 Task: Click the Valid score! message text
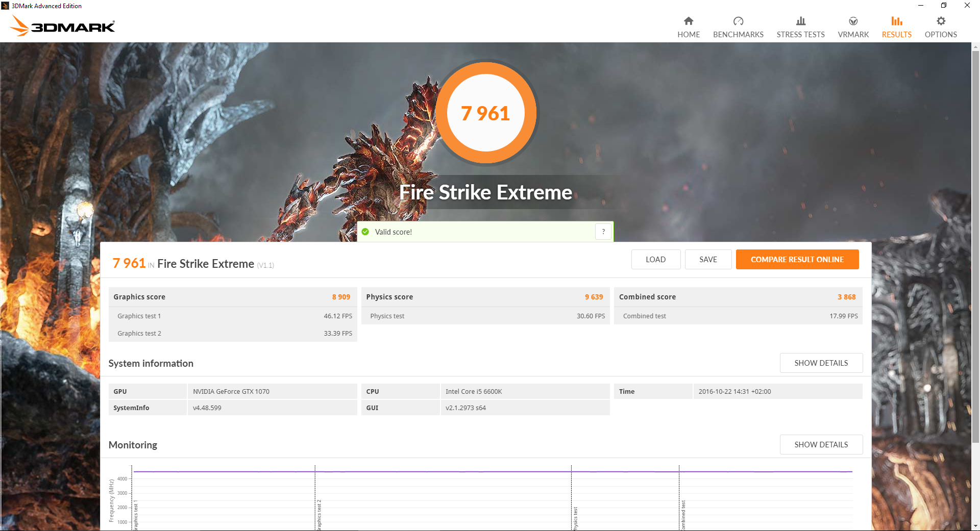pos(393,232)
